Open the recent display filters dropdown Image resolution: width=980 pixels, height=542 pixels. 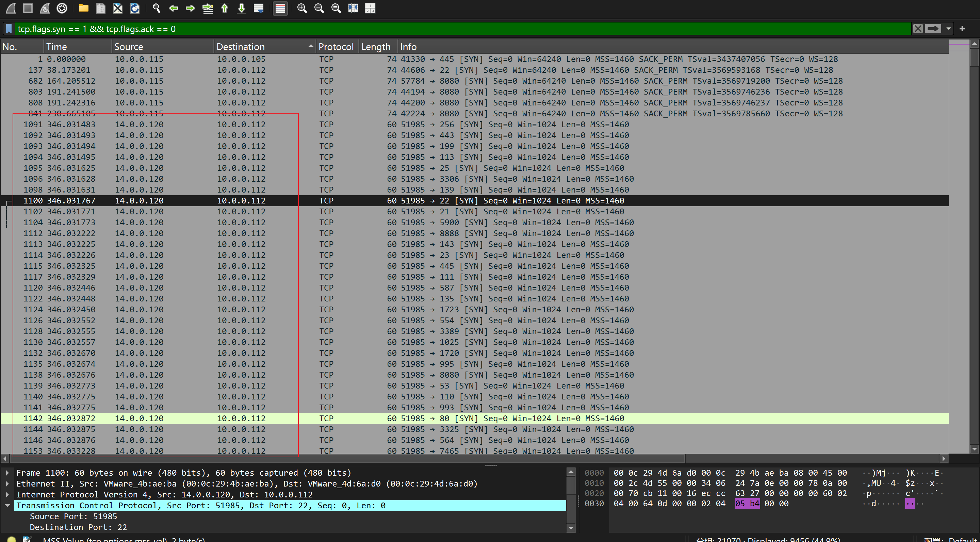coord(948,29)
